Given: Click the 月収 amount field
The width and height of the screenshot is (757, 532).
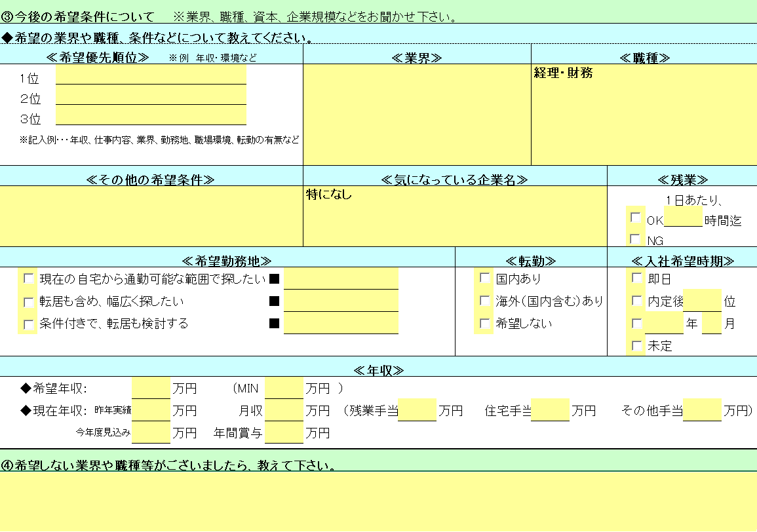Looking at the screenshot, I should point(284,410).
